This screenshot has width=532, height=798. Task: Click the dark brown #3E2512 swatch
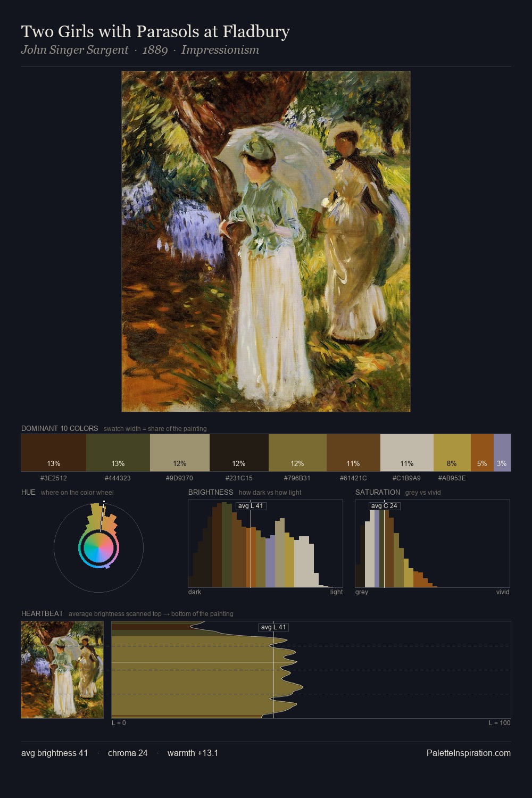pyautogui.click(x=54, y=453)
